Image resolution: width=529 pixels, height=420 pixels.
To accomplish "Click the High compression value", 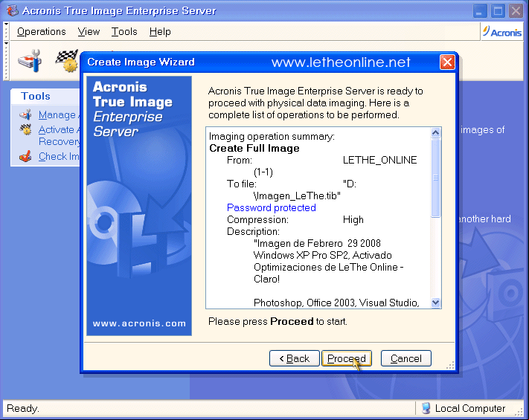I will pos(353,220).
